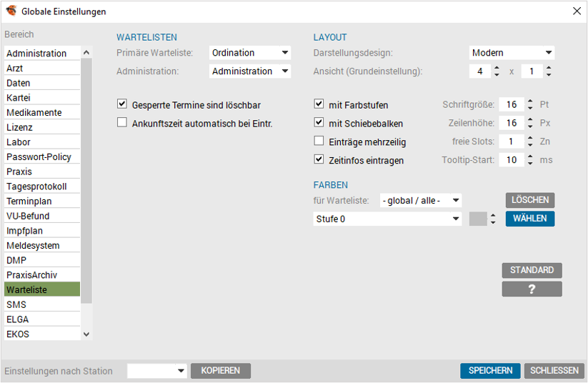The height and width of the screenshot is (383, 588).
Task: Open the Primäre Warteliste dropdown
Action: click(250, 52)
